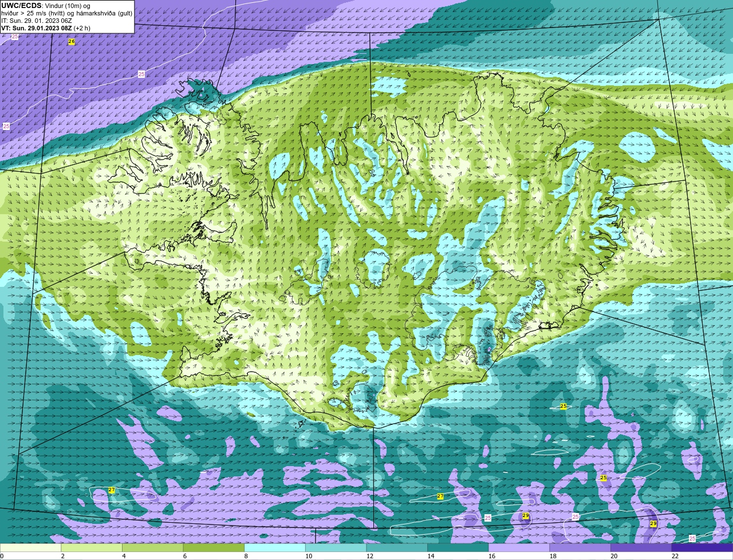Select the 18–20 m/s purple legend swatch

(x=580, y=547)
